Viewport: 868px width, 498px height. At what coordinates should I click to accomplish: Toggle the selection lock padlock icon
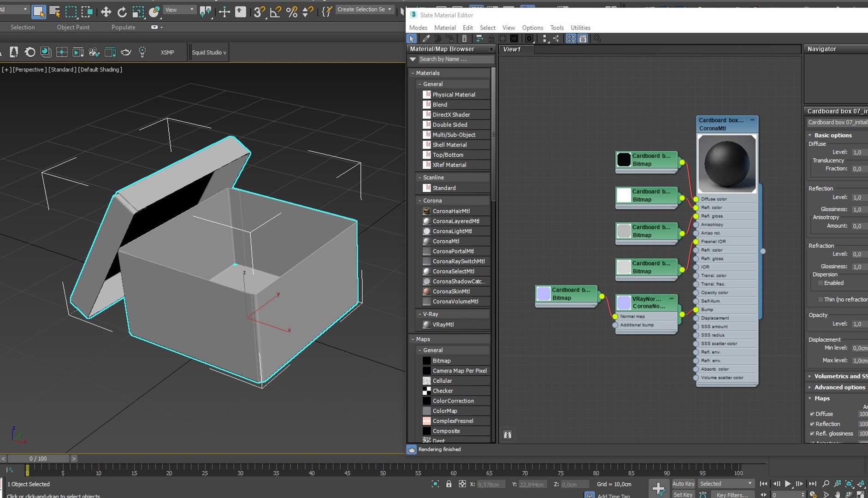click(x=449, y=484)
